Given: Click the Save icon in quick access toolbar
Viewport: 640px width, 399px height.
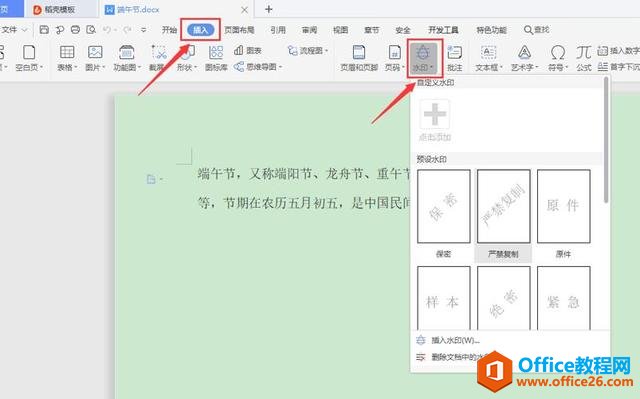Looking at the screenshot, I should point(44,30).
